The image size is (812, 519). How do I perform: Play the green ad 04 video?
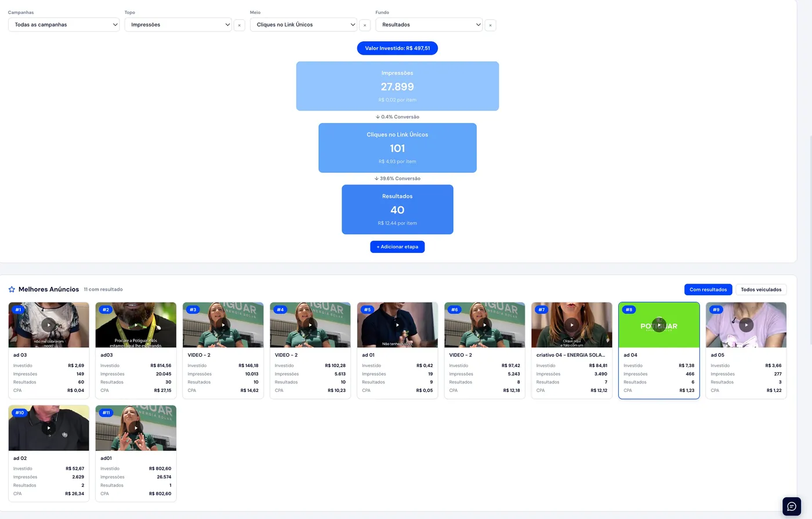tap(659, 325)
